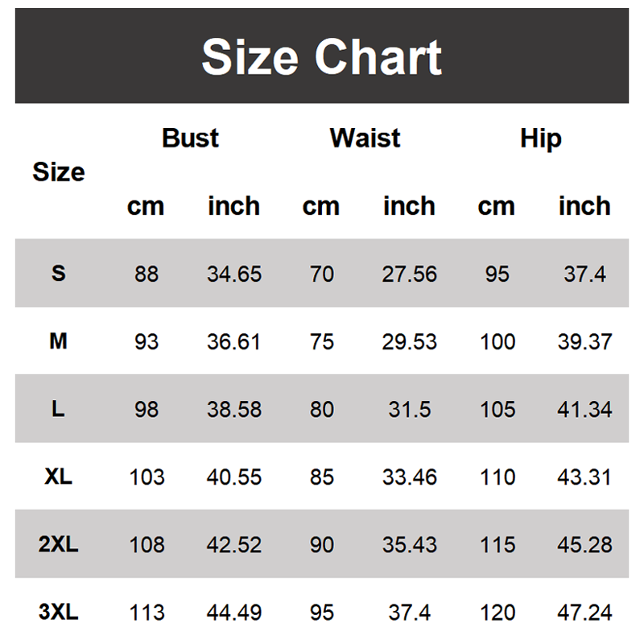This screenshot has height=644, width=644.
Task: Click the 103 bust cm cell
Action: pyautogui.click(x=147, y=477)
